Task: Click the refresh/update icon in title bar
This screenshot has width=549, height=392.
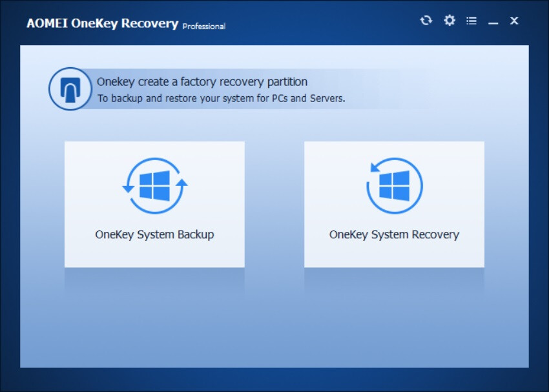Action: pos(426,20)
